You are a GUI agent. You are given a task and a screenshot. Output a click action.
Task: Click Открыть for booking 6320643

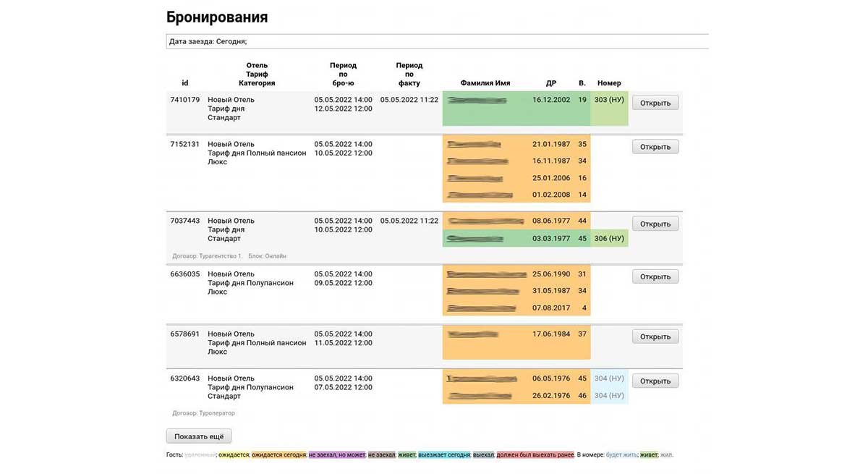[655, 381]
